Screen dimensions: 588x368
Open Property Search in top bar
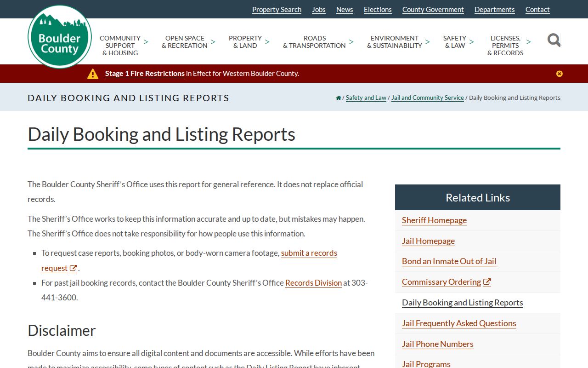coord(277,10)
